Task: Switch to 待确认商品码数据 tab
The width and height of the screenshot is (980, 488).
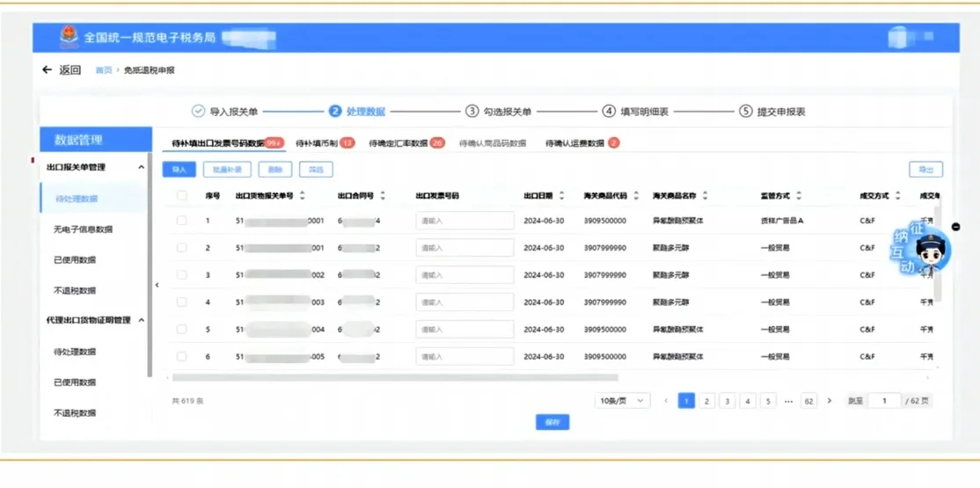Action: (x=493, y=143)
